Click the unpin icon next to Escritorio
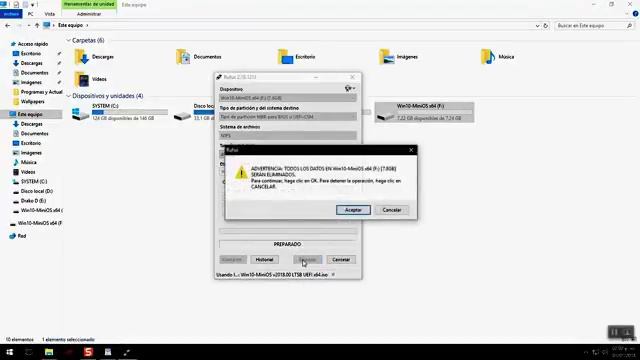Viewport: 640px width, 360px height. [59, 53]
